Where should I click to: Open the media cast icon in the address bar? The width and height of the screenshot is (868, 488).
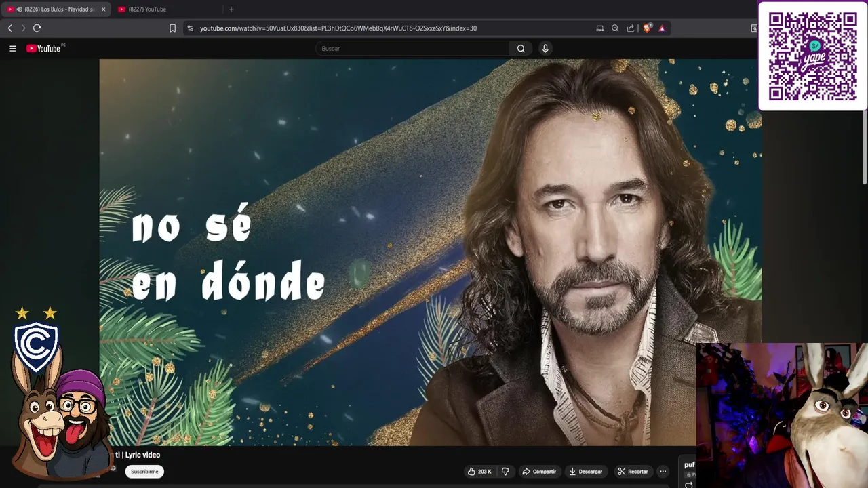point(599,28)
